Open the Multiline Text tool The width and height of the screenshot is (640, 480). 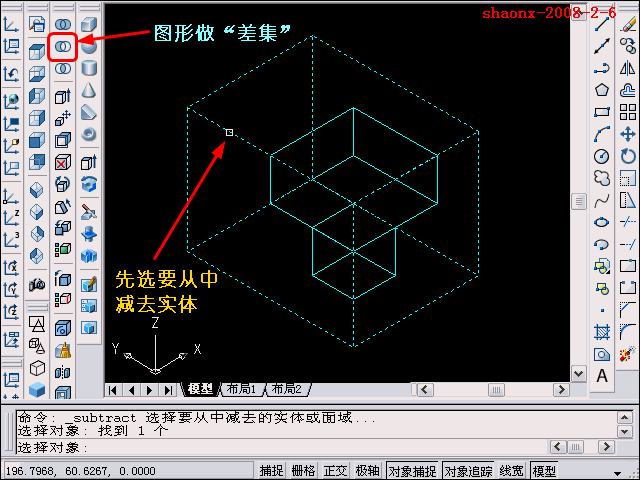click(602, 376)
